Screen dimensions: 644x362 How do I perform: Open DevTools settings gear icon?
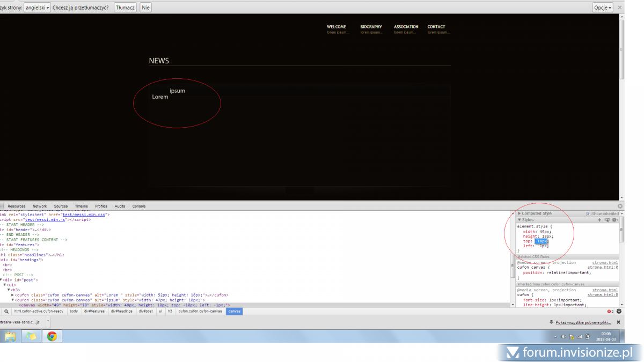point(619,311)
